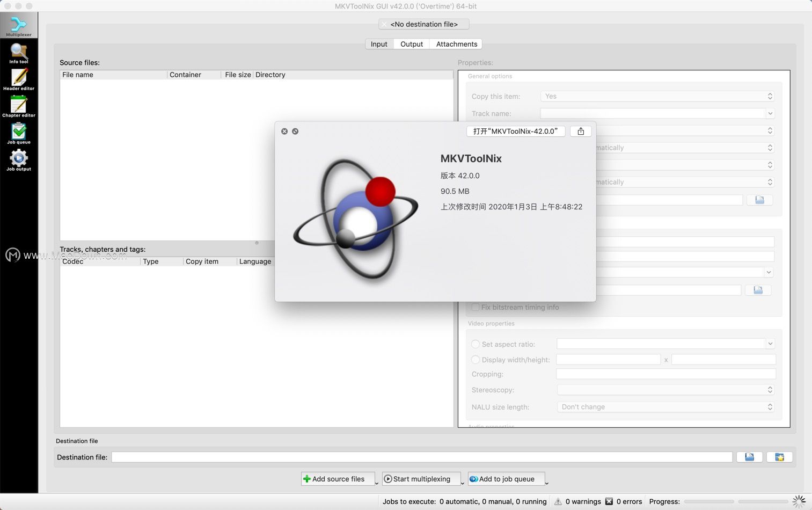Open the NALU size length dropdown
Viewport: 812px width, 510px height.
[665, 407]
